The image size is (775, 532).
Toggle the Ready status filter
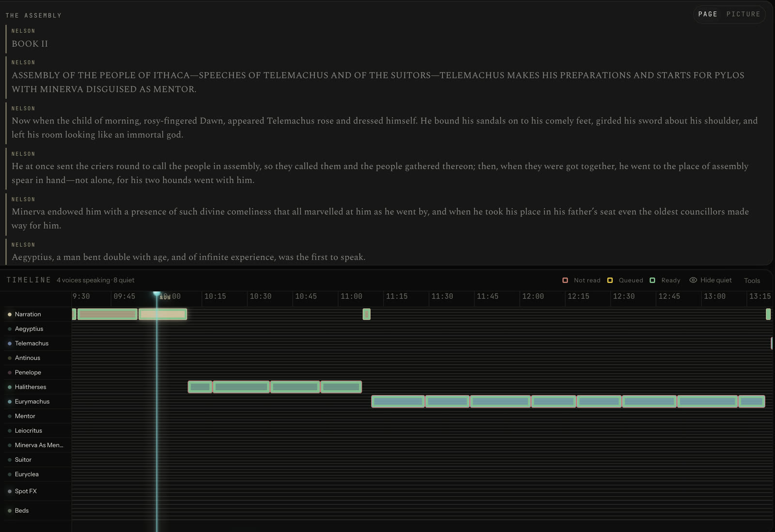pyautogui.click(x=665, y=280)
